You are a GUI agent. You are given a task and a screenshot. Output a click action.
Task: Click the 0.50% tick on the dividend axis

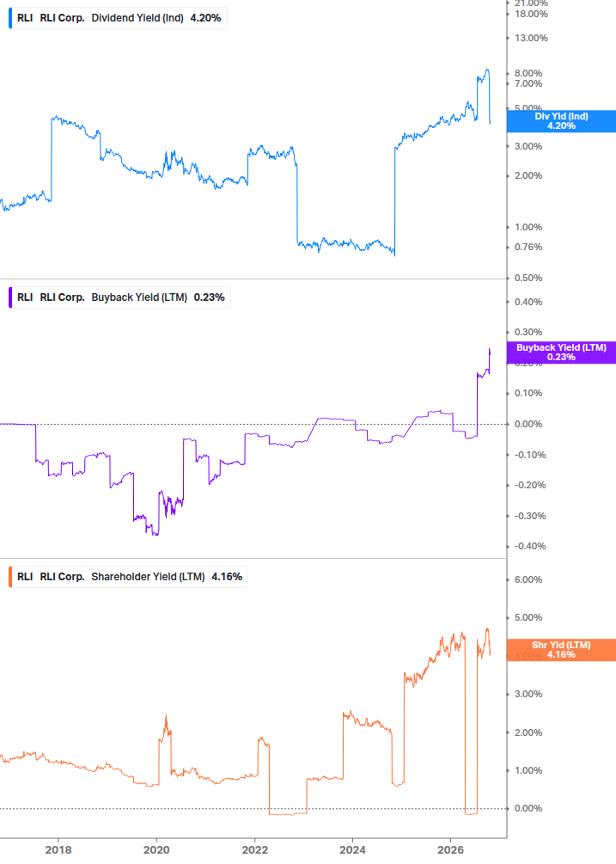(x=528, y=278)
